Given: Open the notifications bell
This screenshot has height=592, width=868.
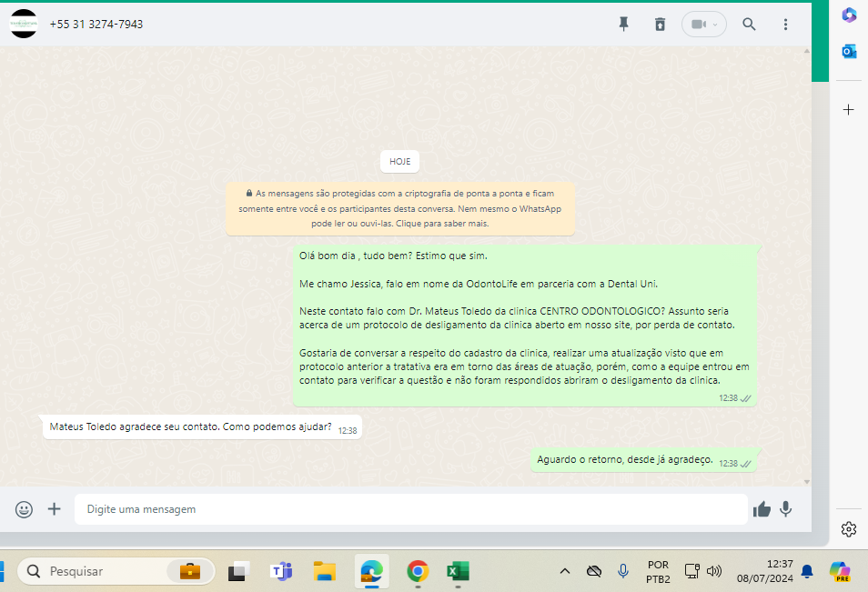Looking at the screenshot, I should 807,571.
